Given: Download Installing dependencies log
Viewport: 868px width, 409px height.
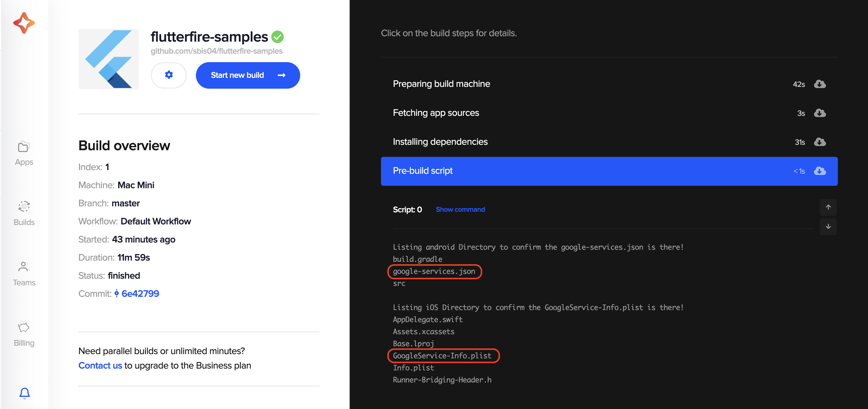Looking at the screenshot, I should [820, 142].
